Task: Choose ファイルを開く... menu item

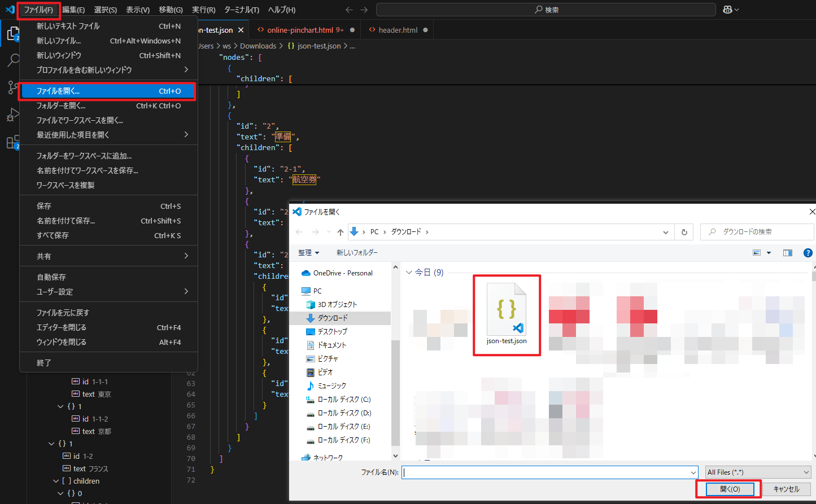Action: (x=108, y=91)
